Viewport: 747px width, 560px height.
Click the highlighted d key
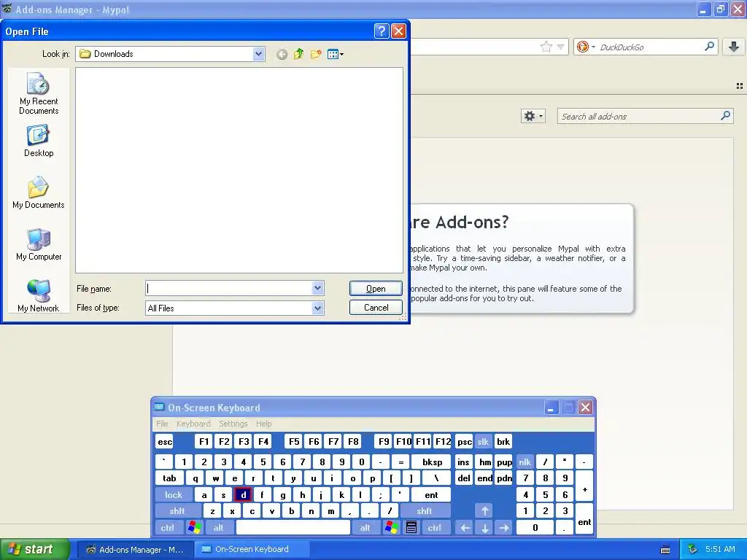click(244, 495)
